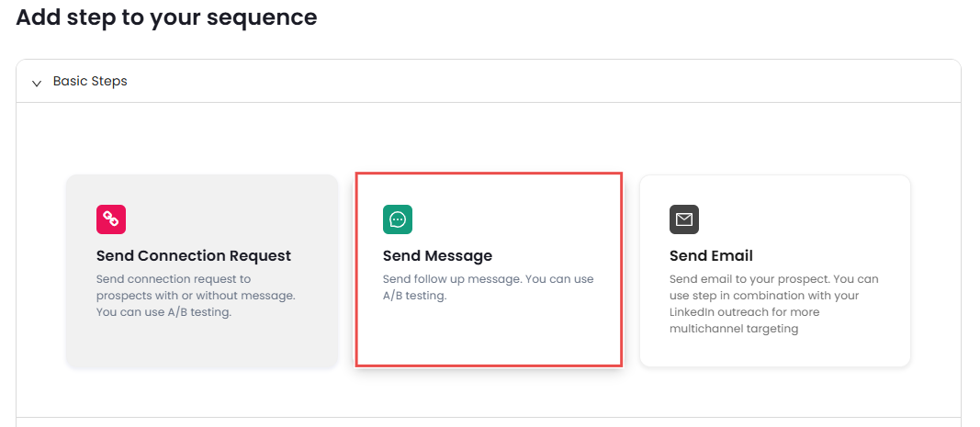Click the 'Add step to your sequence' heading
The width and height of the screenshot is (980, 427).
pyautogui.click(x=166, y=17)
